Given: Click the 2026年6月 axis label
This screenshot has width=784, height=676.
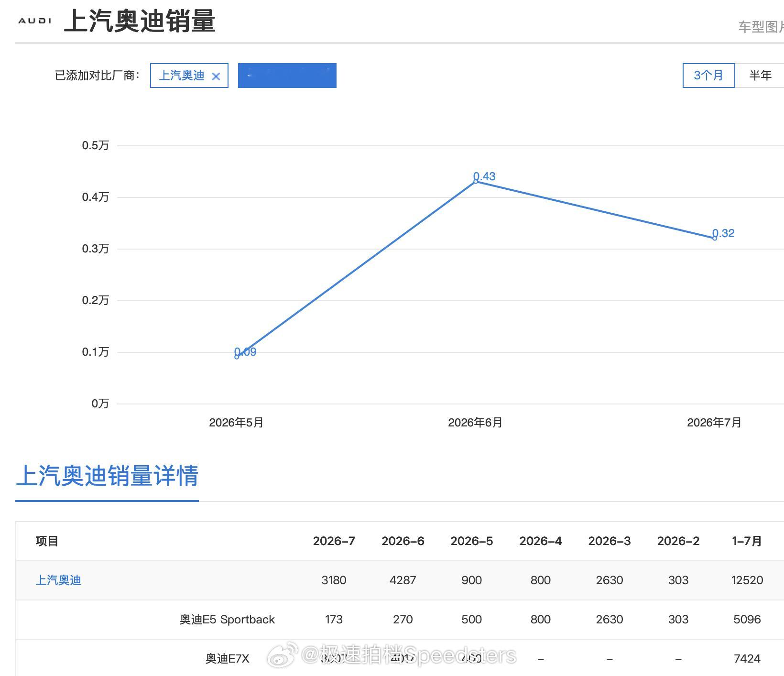Looking at the screenshot, I should 475,423.
